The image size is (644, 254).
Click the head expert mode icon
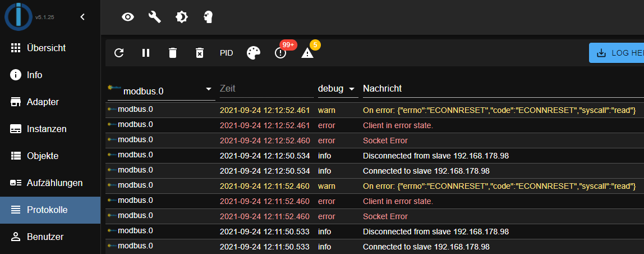(208, 17)
